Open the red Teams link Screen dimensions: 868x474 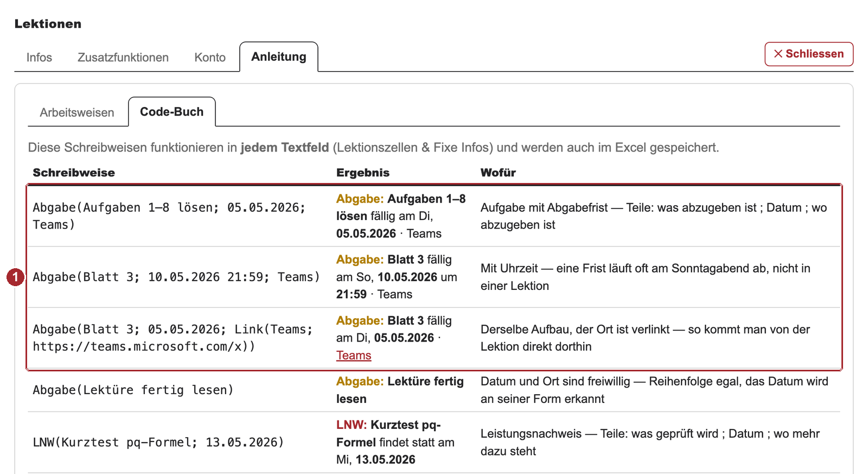354,355
